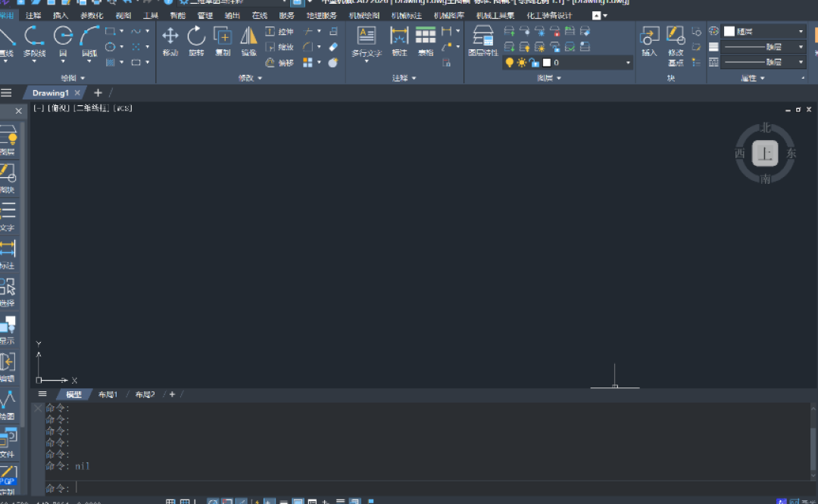
Task: Close the Drawing1 document tab
Action: coord(77,93)
